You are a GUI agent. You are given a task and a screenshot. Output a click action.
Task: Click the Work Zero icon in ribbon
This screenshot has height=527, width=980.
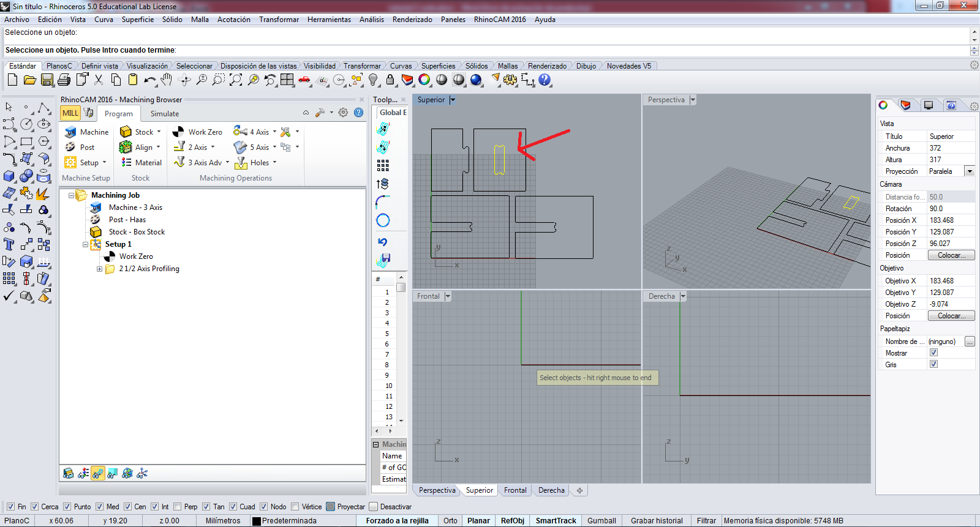click(178, 132)
